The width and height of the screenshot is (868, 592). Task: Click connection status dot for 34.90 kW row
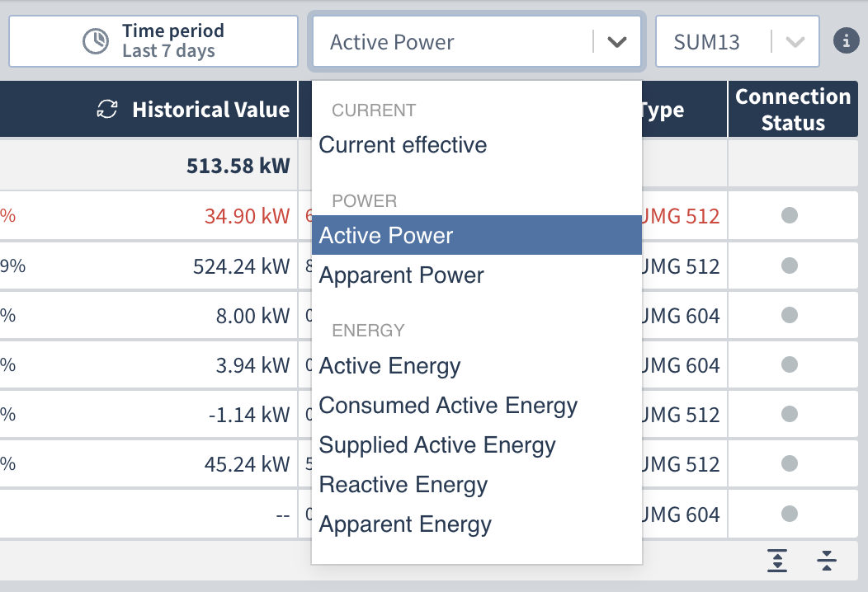point(790,215)
